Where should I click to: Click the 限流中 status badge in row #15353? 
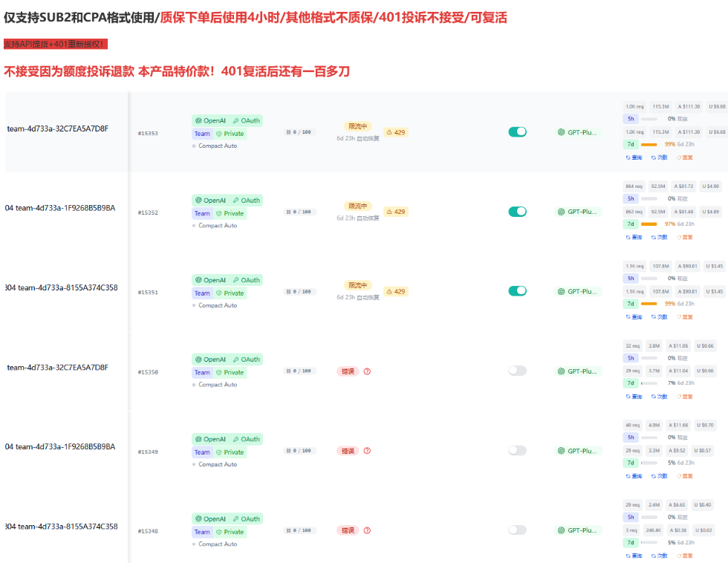point(357,126)
